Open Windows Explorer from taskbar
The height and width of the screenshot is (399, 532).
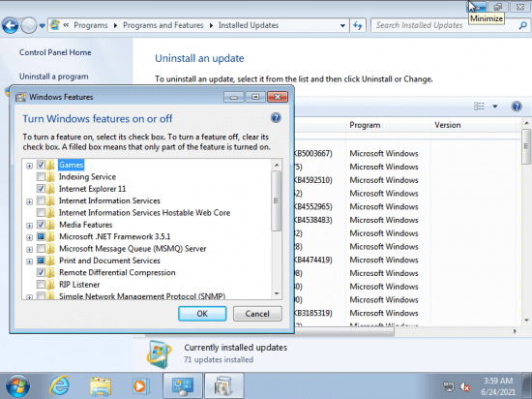(101, 386)
